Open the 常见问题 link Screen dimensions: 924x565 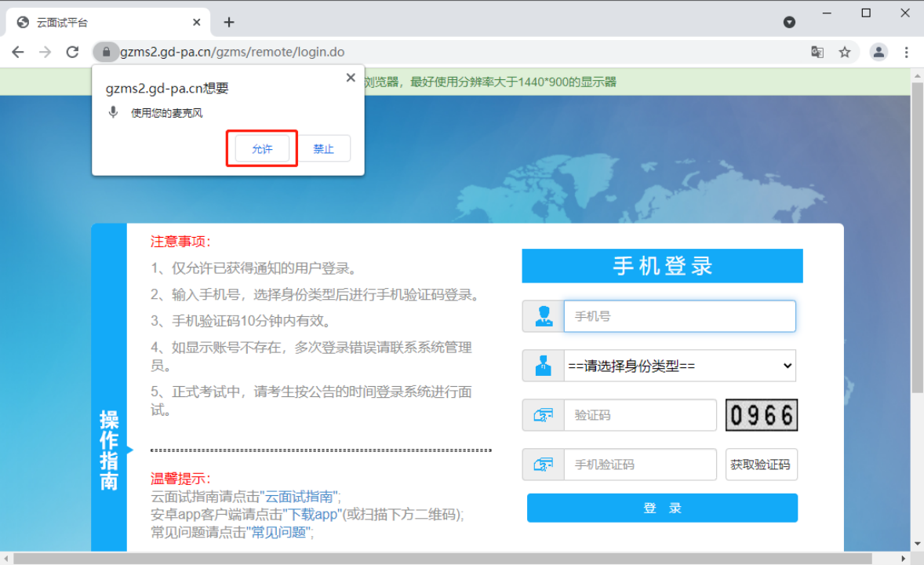point(278,532)
